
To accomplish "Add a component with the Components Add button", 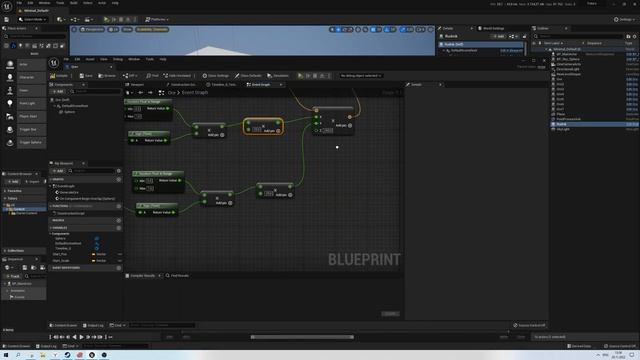I will pyautogui.click(x=58, y=91).
